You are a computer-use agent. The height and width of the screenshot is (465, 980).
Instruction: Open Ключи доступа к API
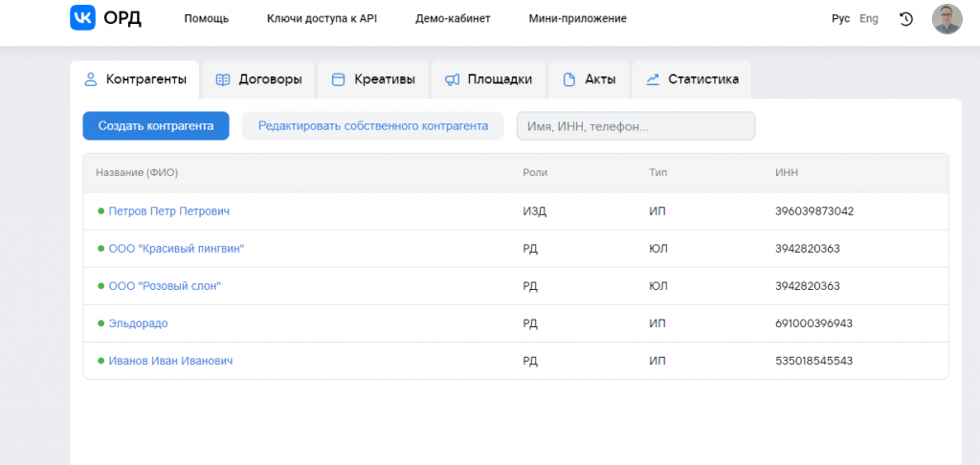(x=322, y=19)
